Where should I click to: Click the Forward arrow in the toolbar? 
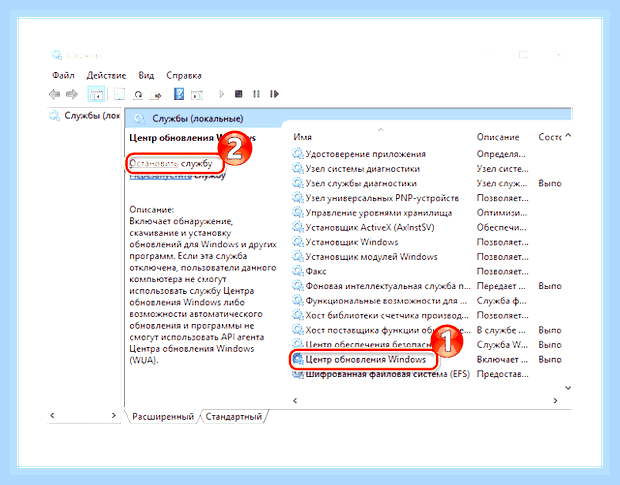coord(72,94)
